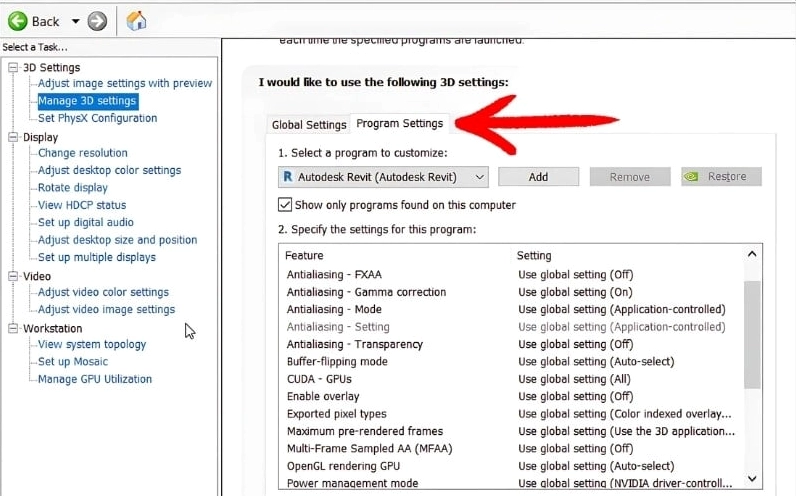Click the settings list scroll down arrow

[x=752, y=478]
